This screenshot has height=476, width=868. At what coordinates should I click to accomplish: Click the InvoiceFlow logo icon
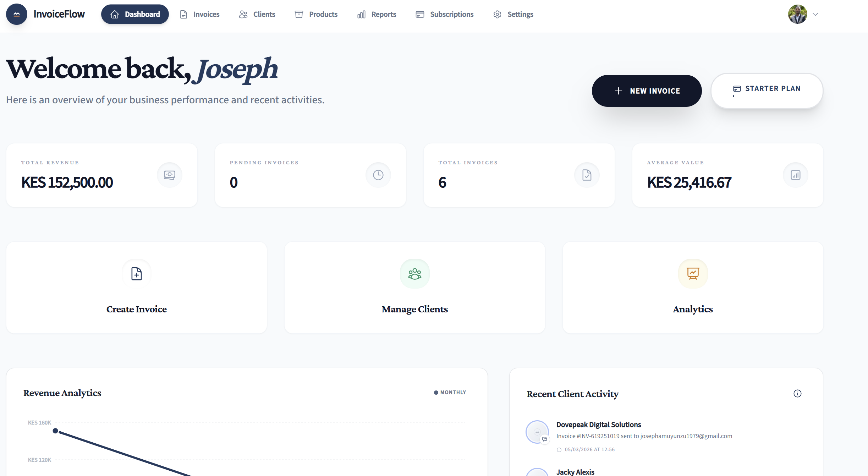pyautogui.click(x=16, y=14)
